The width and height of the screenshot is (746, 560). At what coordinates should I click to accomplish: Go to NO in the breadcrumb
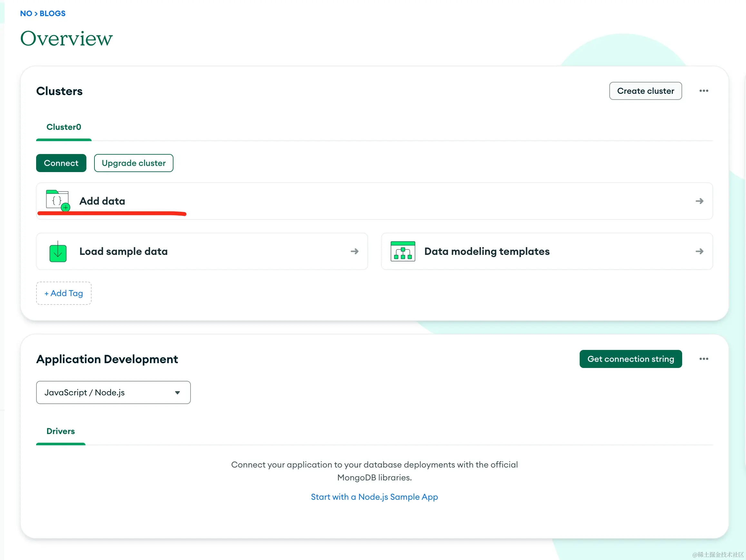pos(26,14)
